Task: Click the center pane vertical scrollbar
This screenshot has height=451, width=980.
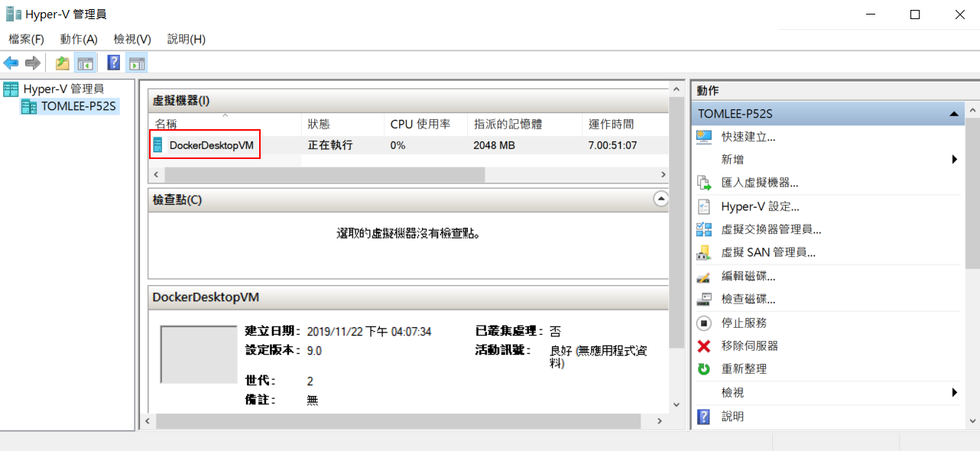Action: point(676,222)
